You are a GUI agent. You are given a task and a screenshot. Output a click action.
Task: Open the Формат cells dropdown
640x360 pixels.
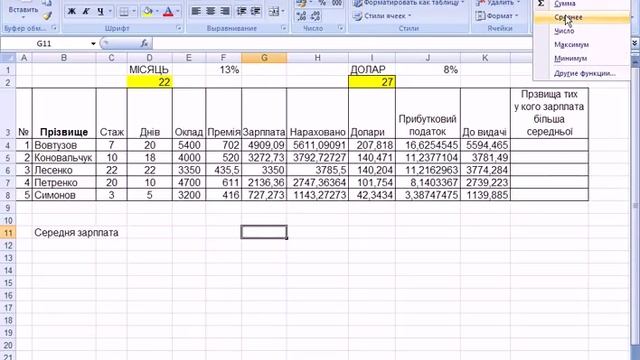497,16
